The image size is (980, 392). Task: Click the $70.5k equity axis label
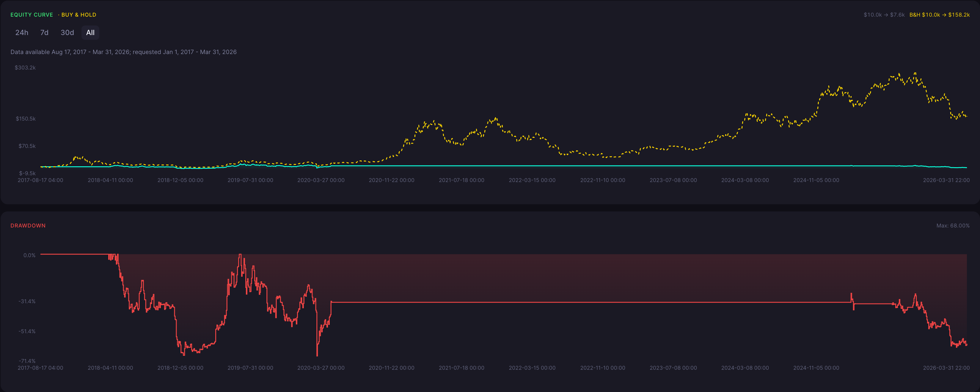point(27,146)
